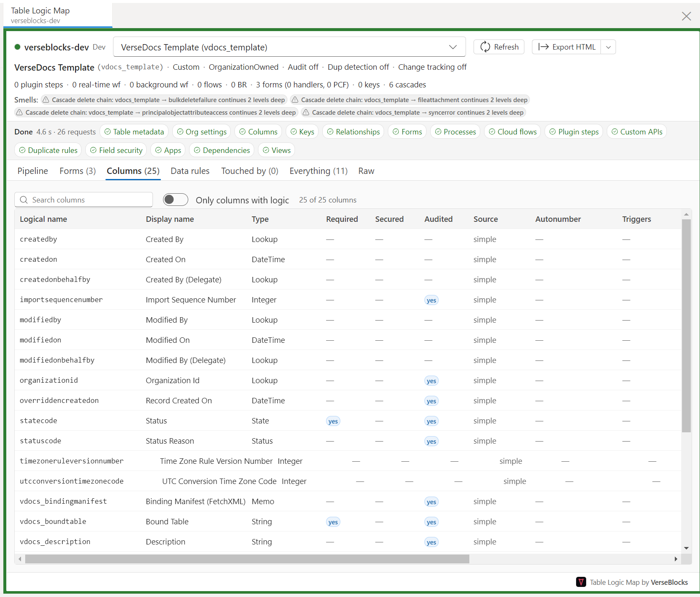The width and height of the screenshot is (700, 597).
Task: Click the horizontal scrollbar thumb
Action: (247, 559)
